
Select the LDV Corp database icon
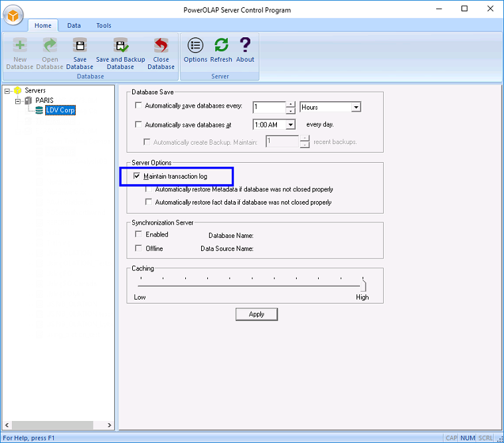tap(39, 110)
